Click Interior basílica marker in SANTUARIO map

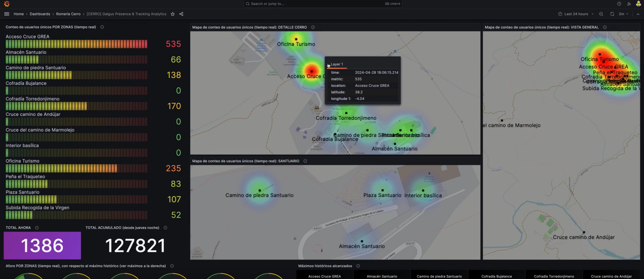click(x=423, y=190)
